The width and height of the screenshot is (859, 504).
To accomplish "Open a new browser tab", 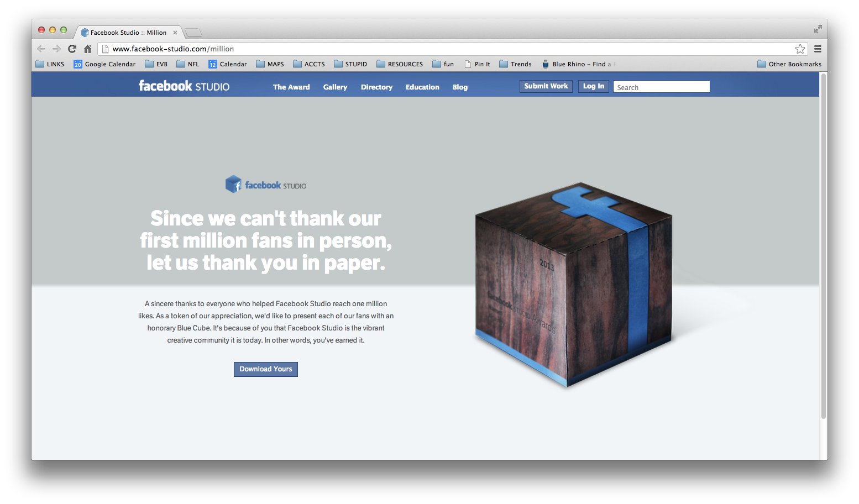I will pyautogui.click(x=193, y=33).
